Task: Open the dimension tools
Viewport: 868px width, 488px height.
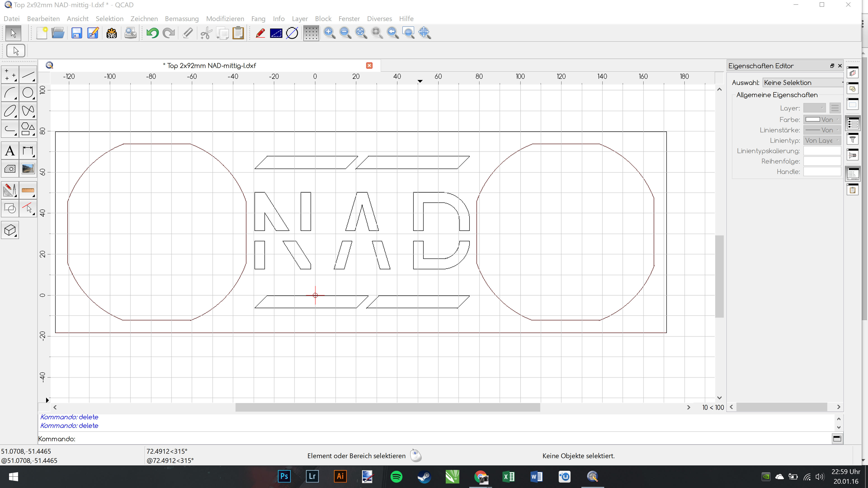Action: (28, 150)
